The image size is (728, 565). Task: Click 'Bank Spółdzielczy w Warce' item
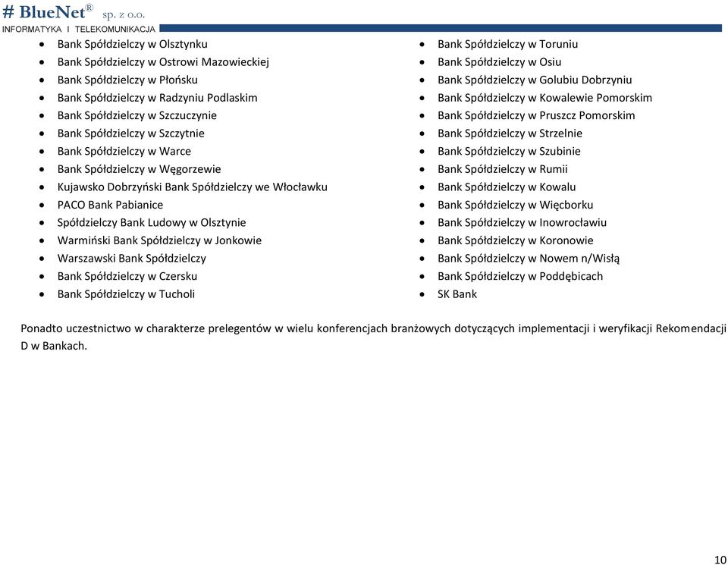click(124, 151)
